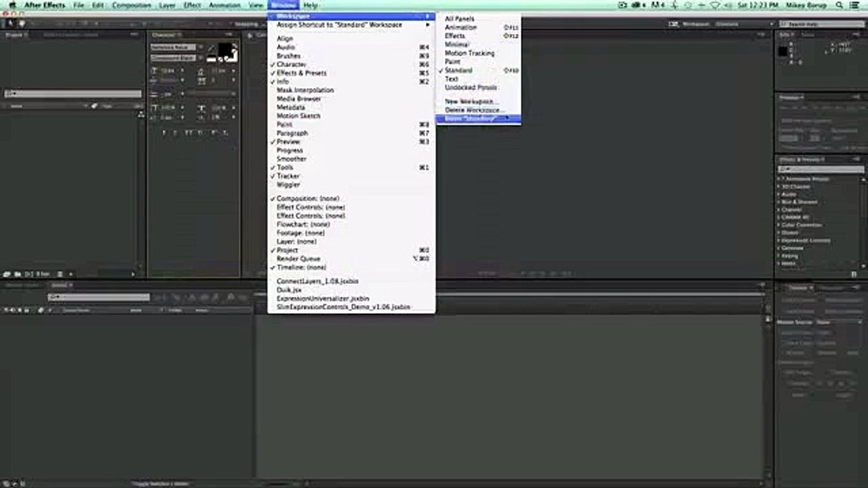Image resolution: width=868 pixels, height=488 pixels.
Task: Expand the Color Correction category
Action: coord(778,225)
